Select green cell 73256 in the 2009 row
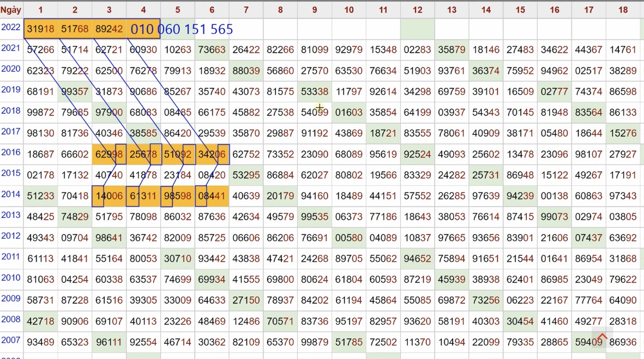Image resolution: width=644 pixels, height=359 pixels. [486, 300]
